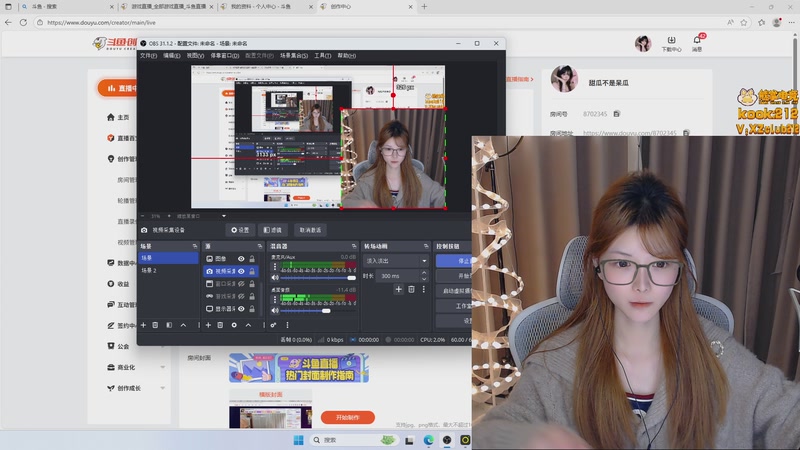Click browser address bar URL
Viewport: 800px width, 450px height.
[102, 22]
